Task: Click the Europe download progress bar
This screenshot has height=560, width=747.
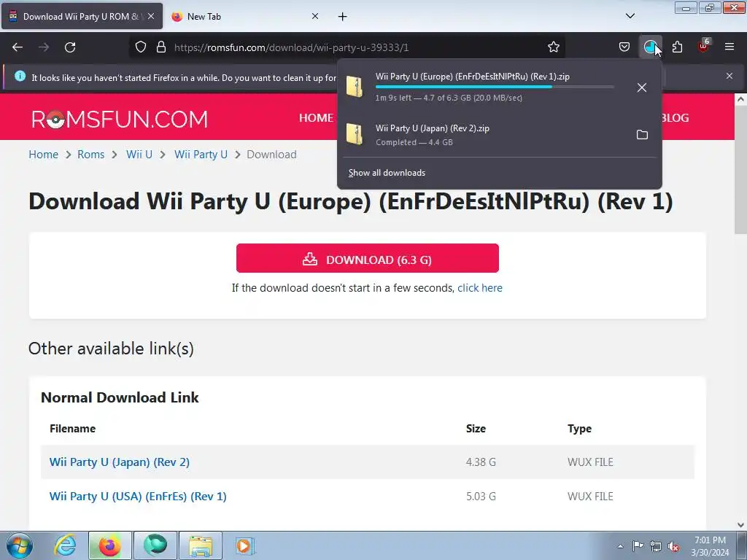Action: [x=495, y=87]
